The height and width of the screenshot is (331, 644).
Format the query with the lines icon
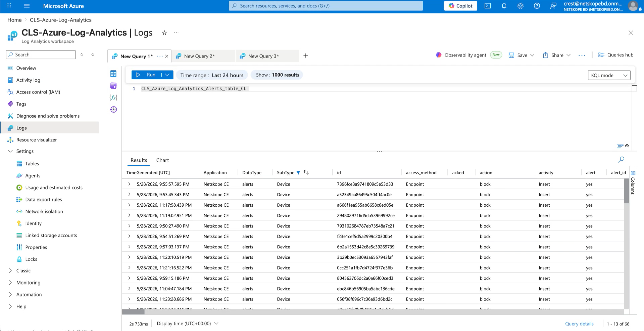click(x=620, y=146)
